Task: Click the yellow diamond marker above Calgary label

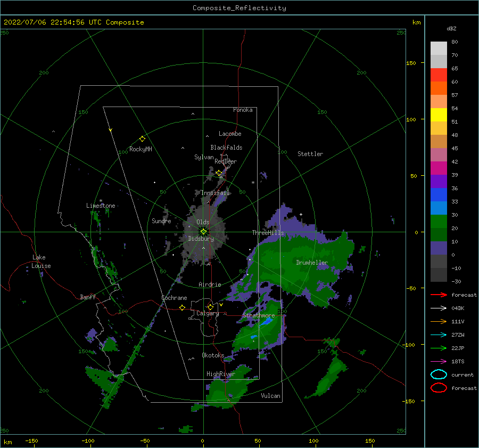Action: point(210,307)
